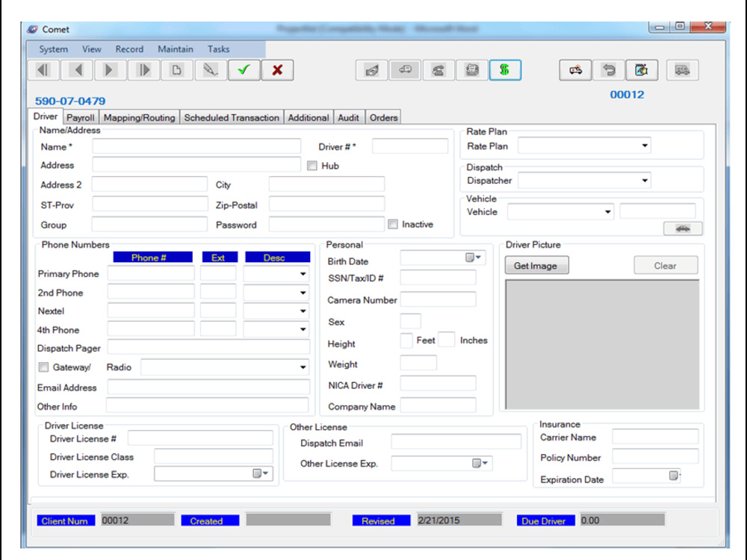Click the Policy Number field

(655, 457)
